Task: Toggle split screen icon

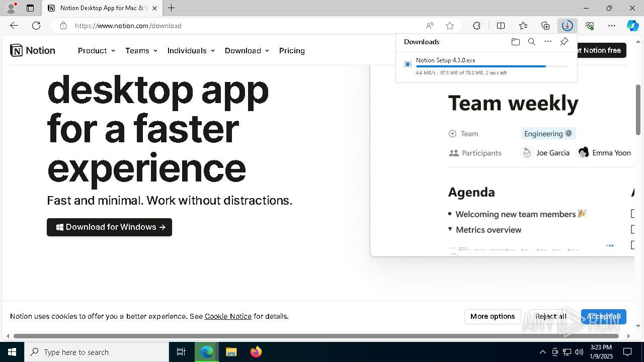Action: coord(501,26)
